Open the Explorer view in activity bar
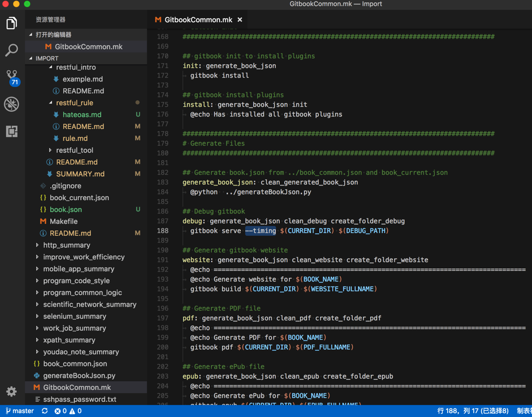The width and height of the screenshot is (532, 417). pyautogui.click(x=11, y=23)
